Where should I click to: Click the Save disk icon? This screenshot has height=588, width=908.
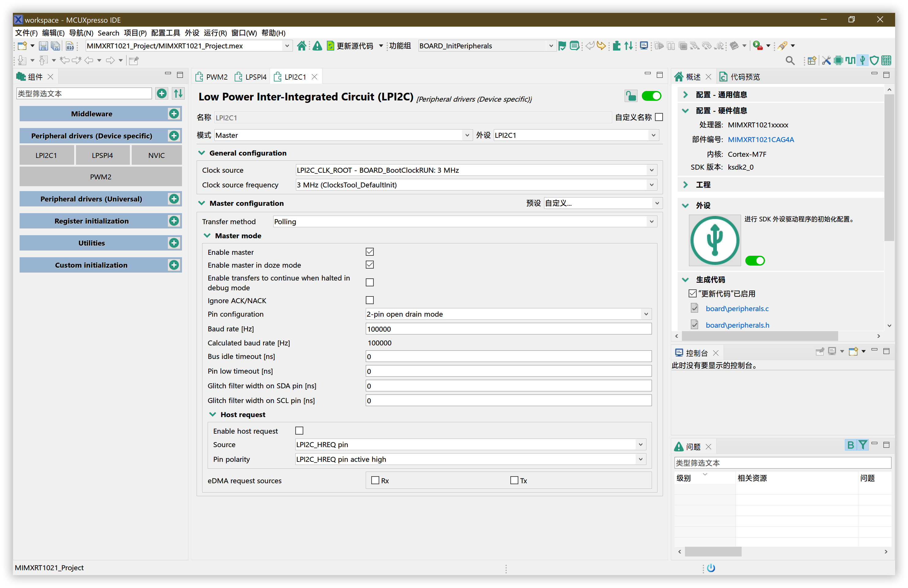tap(44, 46)
